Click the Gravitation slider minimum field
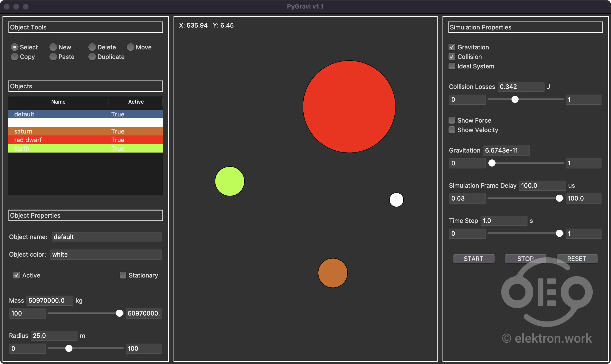 [x=467, y=163]
